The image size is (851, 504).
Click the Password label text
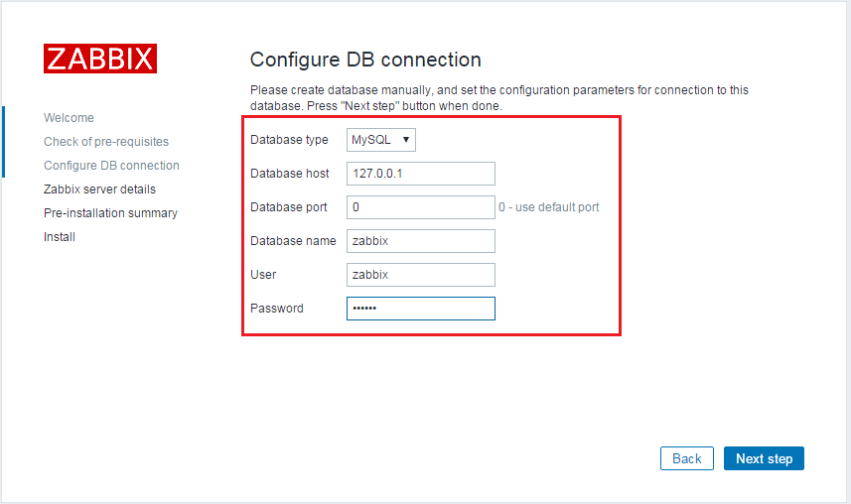(277, 309)
